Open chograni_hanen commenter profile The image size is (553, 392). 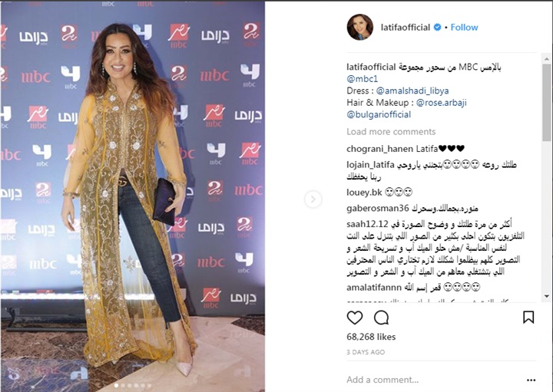[379, 149]
